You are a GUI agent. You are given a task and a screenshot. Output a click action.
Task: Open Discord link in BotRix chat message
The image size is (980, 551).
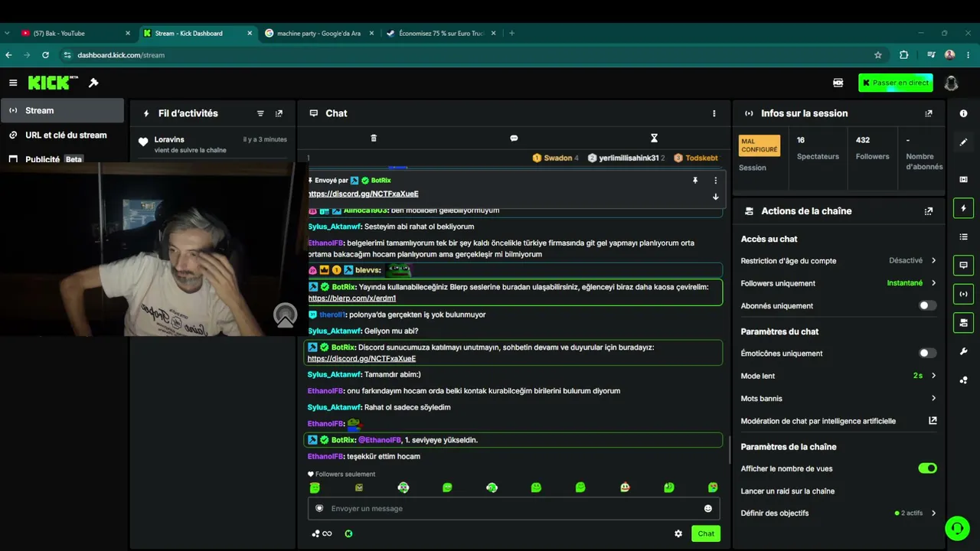pyautogui.click(x=362, y=358)
